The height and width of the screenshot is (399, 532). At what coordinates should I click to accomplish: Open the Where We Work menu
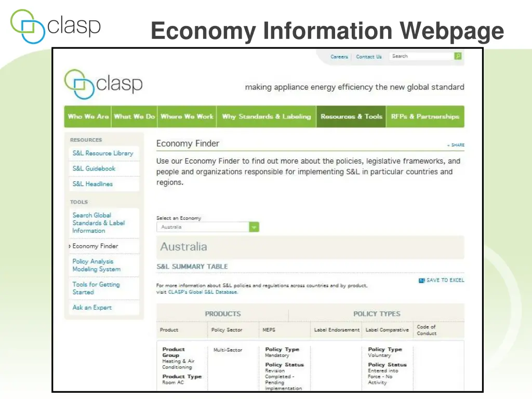pos(187,116)
